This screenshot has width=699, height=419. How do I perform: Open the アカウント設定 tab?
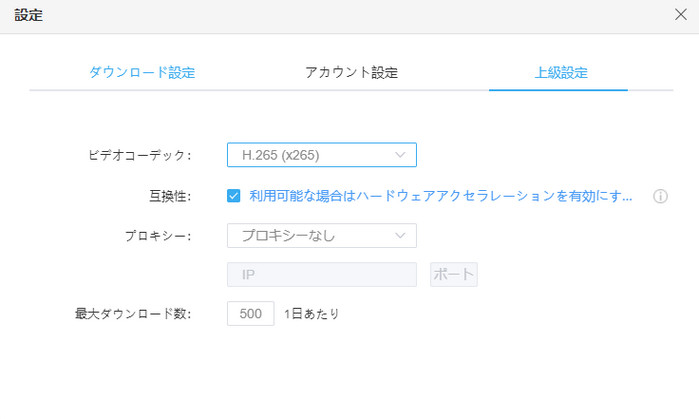pyautogui.click(x=351, y=72)
